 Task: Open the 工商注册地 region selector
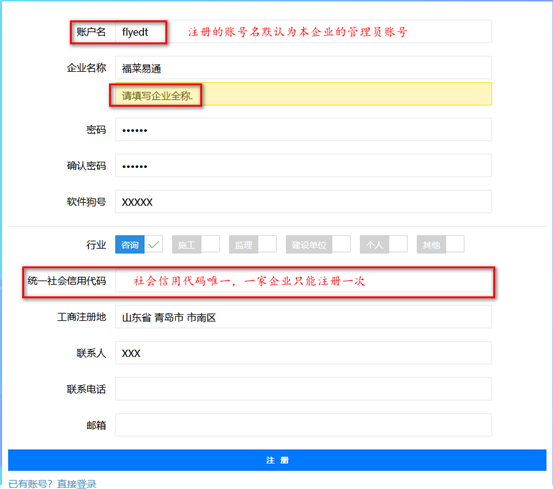coord(303,317)
